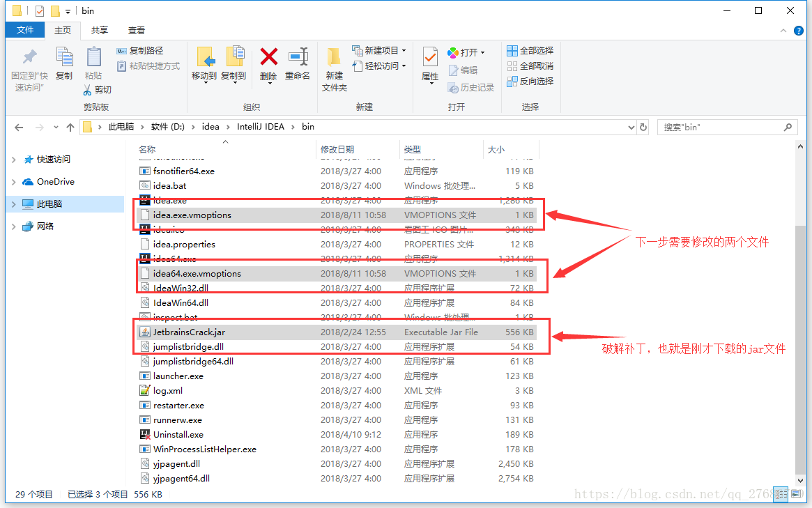Click 全部选择 select all
The height and width of the screenshot is (508, 812).
(x=530, y=51)
